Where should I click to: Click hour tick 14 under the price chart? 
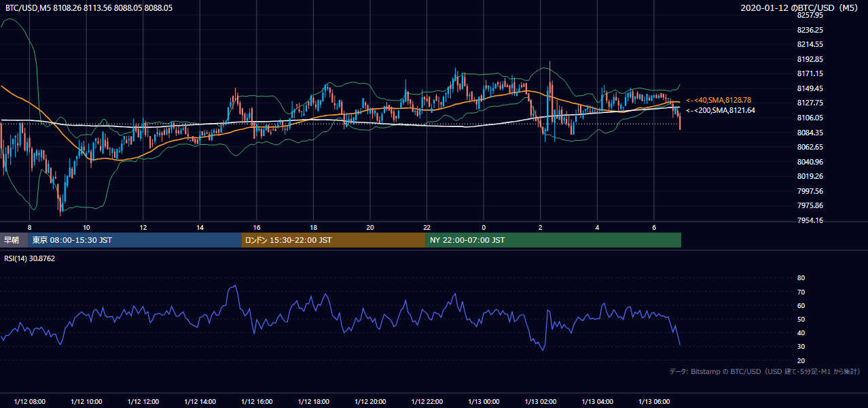coord(200,227)
